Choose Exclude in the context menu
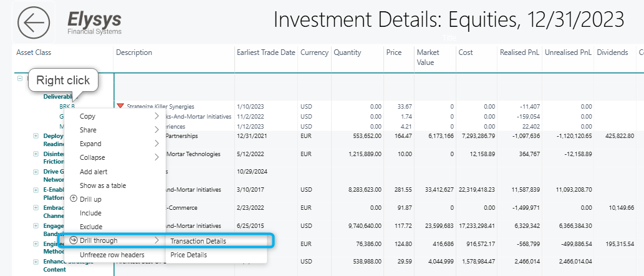 click(91, 227)
